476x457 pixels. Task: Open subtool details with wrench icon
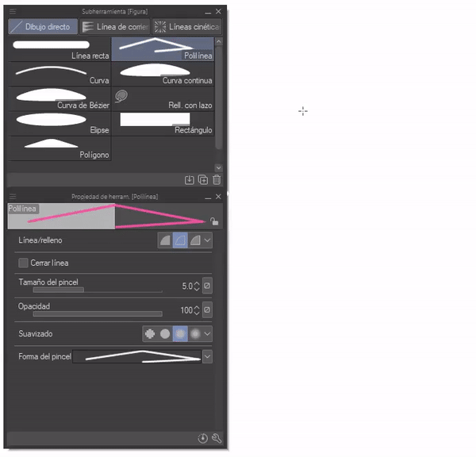217,438
